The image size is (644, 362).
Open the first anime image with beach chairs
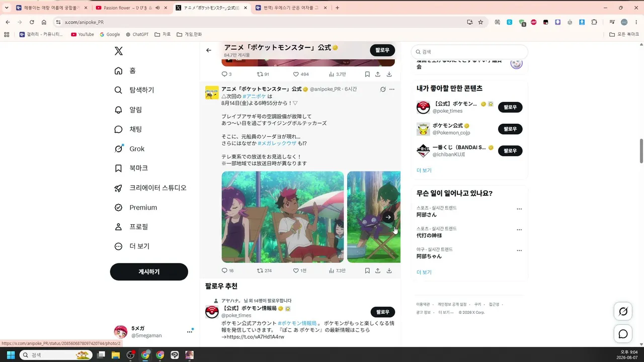tap(283, 217)
